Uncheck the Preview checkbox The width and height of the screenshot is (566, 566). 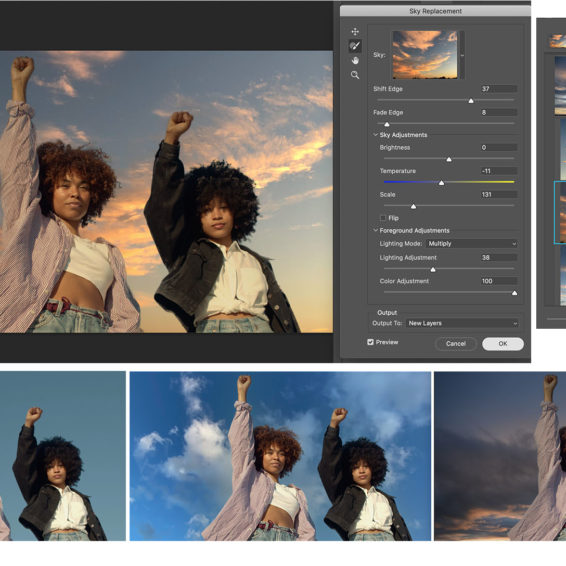370,342
